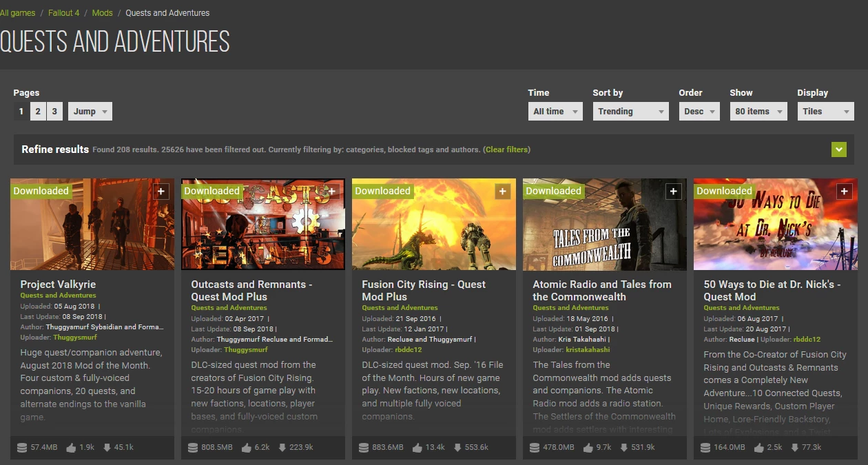Click the plus icon on Fusion City Rising tile
The image size is (868, 465).
(503, 192)
